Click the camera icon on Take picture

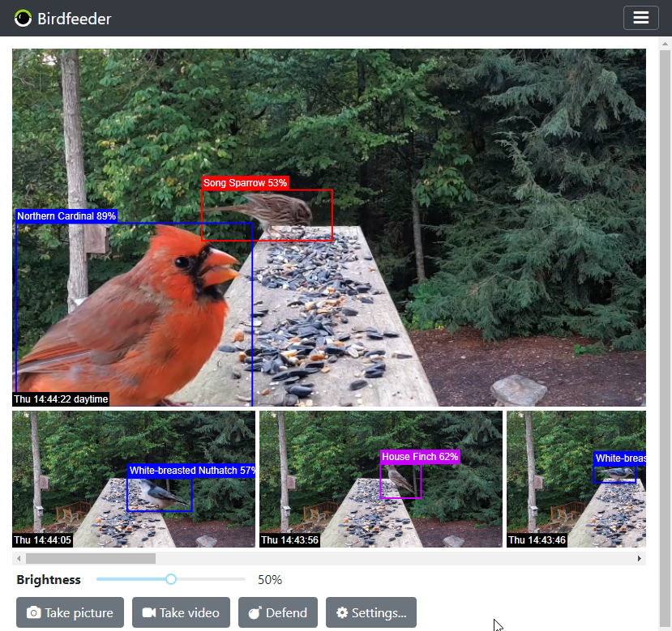tap(34, 613)
